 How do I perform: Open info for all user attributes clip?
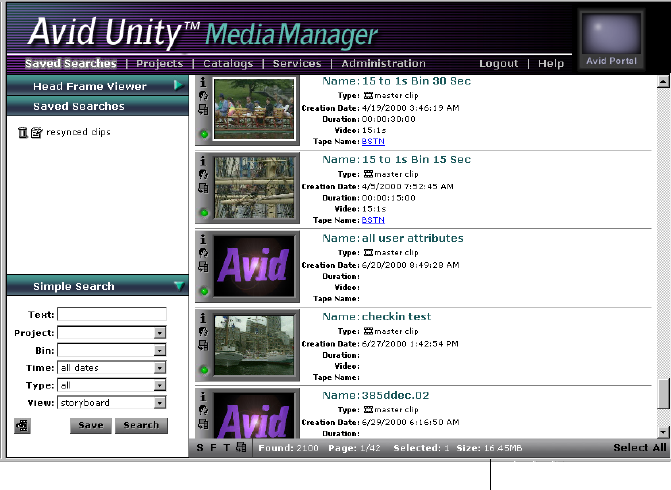click(x=203, y=239)
